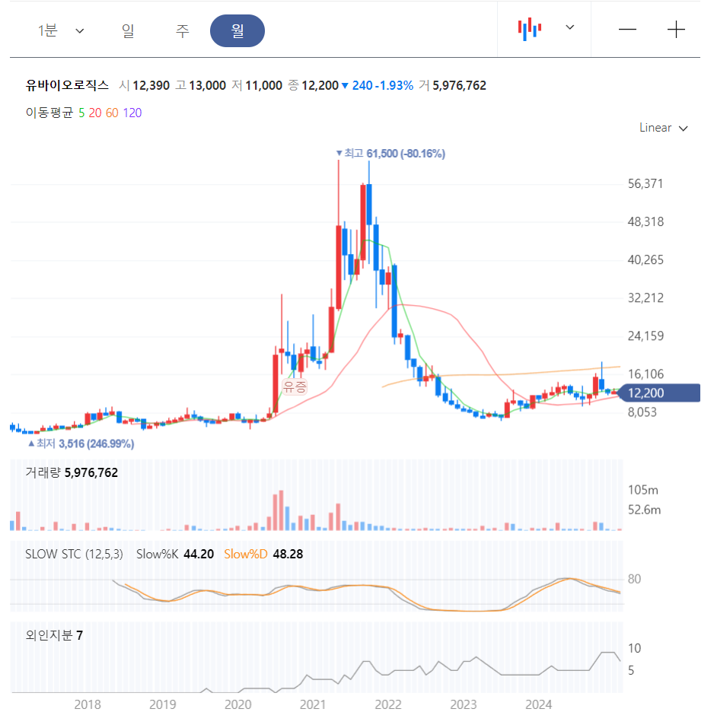
Task: Click the 저 11,000 low value
Action: (x=257, y=85)
